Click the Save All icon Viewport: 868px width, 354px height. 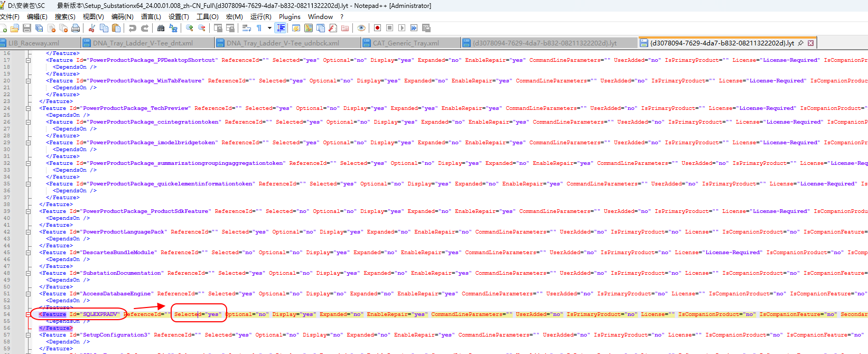39,28
